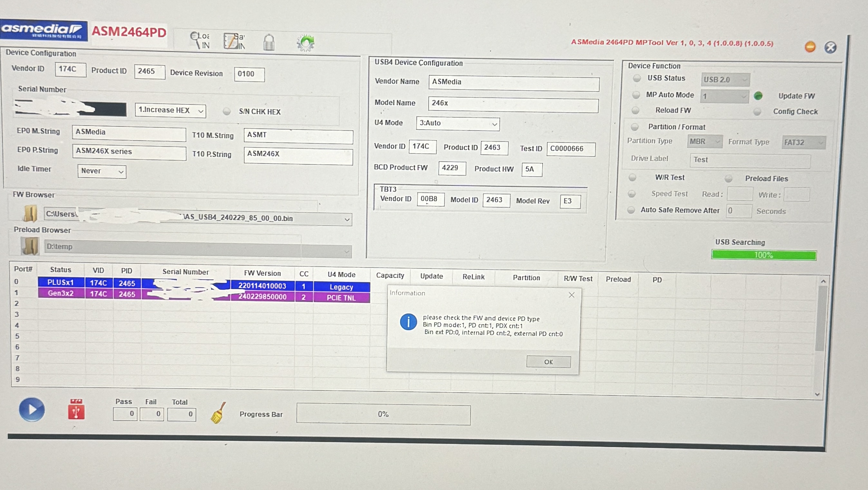Click the green gear settings icon
The height and width of the screenshot is (490, 868).
point(305,43)
